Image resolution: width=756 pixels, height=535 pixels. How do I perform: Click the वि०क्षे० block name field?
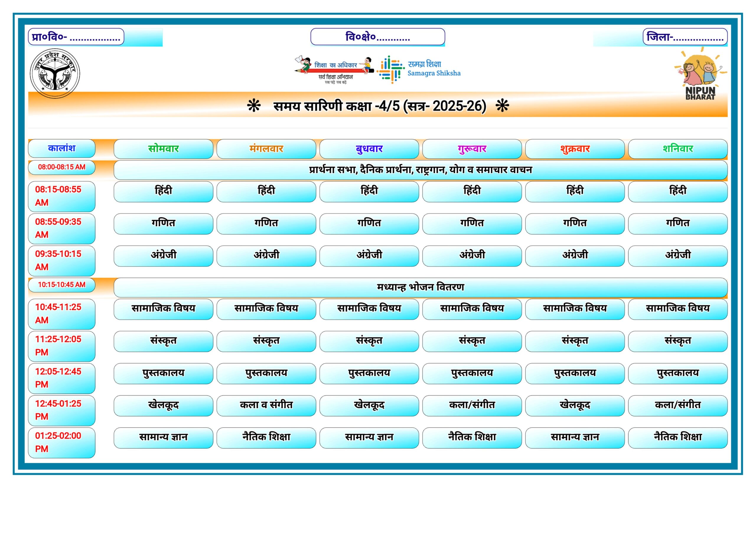[x=378, y=37]
